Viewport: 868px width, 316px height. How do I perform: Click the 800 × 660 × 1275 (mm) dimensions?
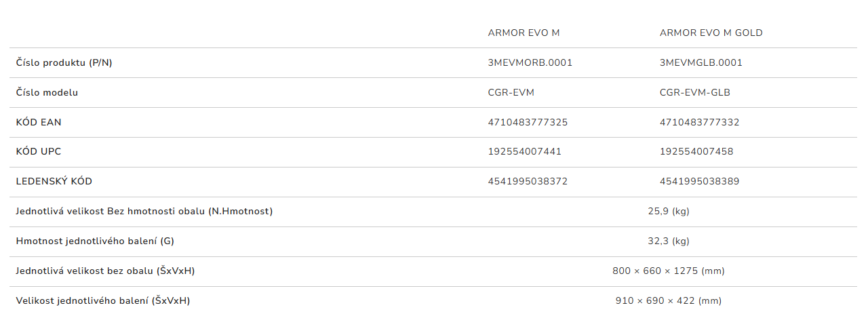click(668, 271)
